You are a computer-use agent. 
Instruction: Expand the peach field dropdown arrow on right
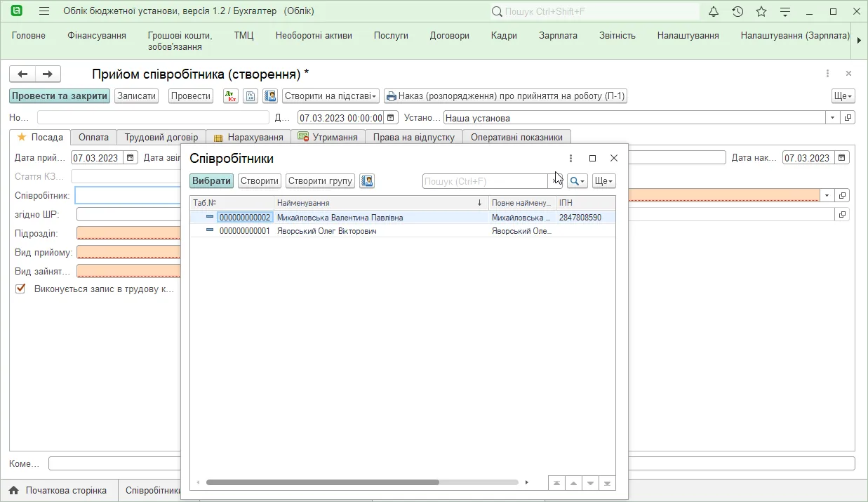828,195
